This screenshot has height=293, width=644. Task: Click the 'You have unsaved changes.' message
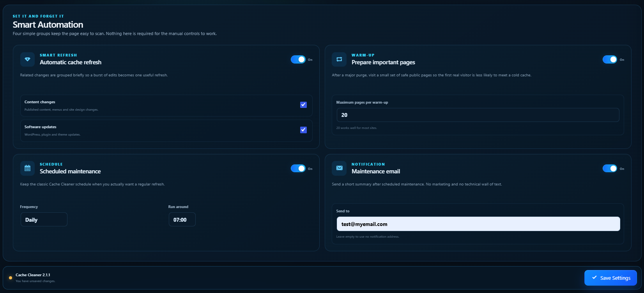(x=35, y=281)
